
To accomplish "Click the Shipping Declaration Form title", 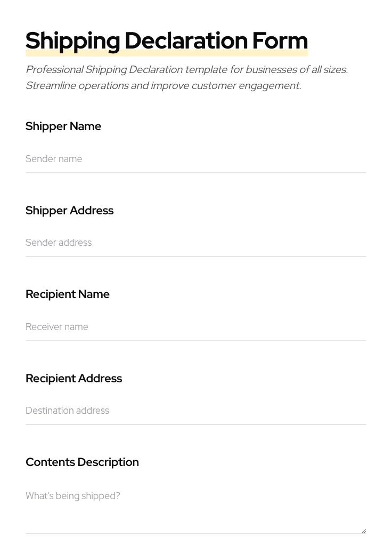I will click(167, 41).
